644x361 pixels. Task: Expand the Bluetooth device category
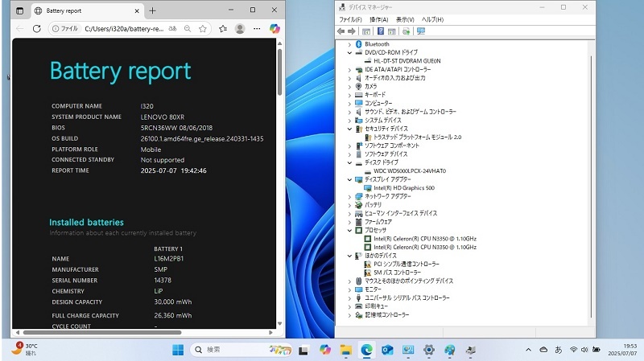349,44
